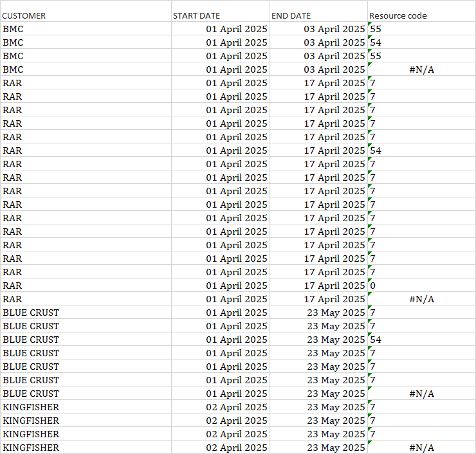Select BLUE CRUST customer cell with code 54
Image resolution: width=476 pixels, height=454 pixels.
pyautogui.click(x=86, y=340)
